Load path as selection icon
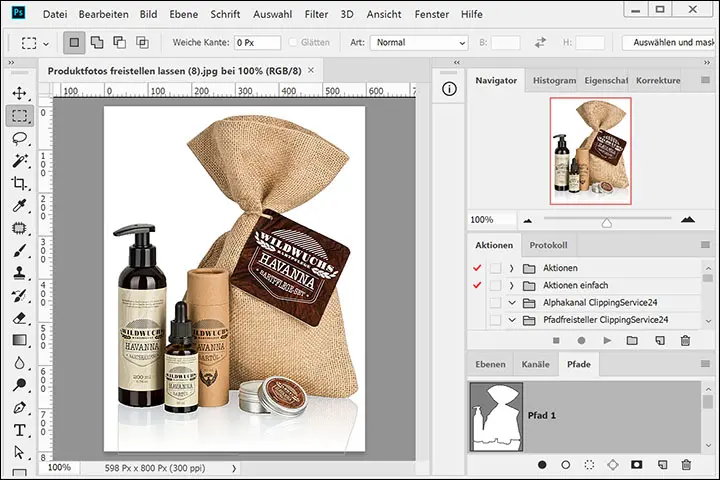720x480 pixels. coord(589,465)
